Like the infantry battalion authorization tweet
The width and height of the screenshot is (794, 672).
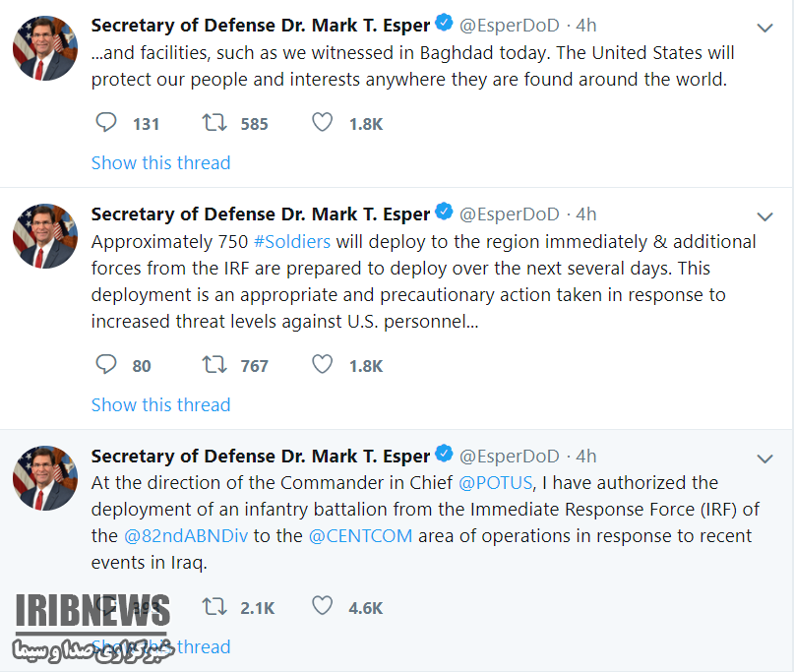coord(322,607)
